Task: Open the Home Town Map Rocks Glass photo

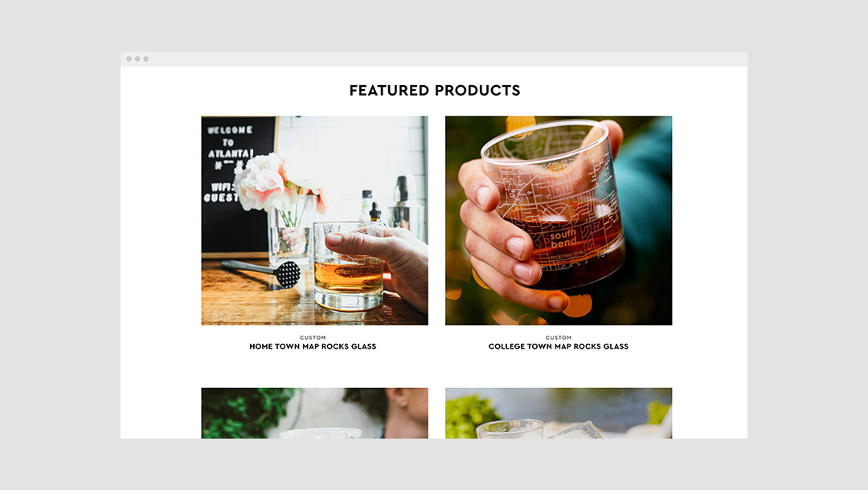Action: point(314,220)
